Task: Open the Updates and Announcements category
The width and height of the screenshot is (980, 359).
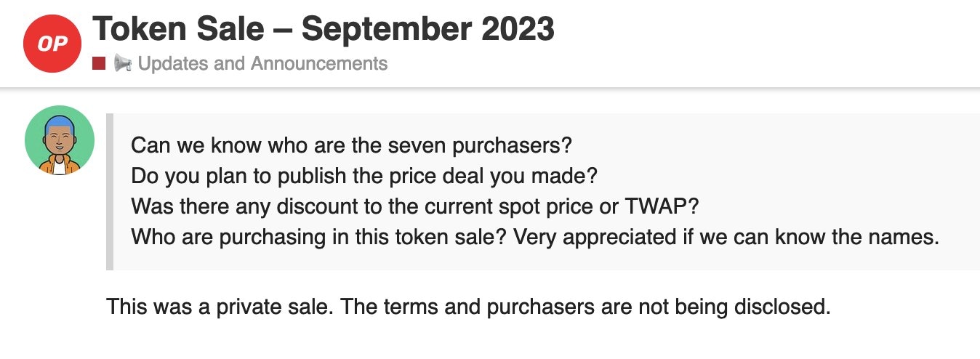Action: tap(262, 64)
